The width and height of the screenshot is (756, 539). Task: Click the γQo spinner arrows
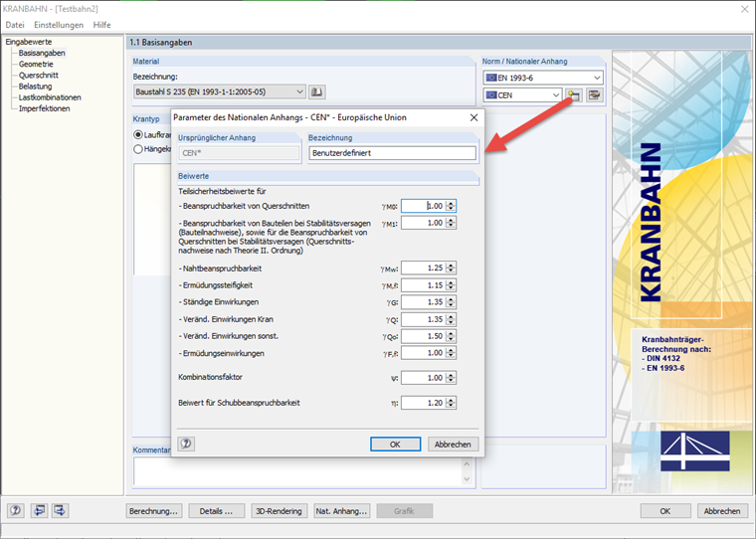pos(451,336)
